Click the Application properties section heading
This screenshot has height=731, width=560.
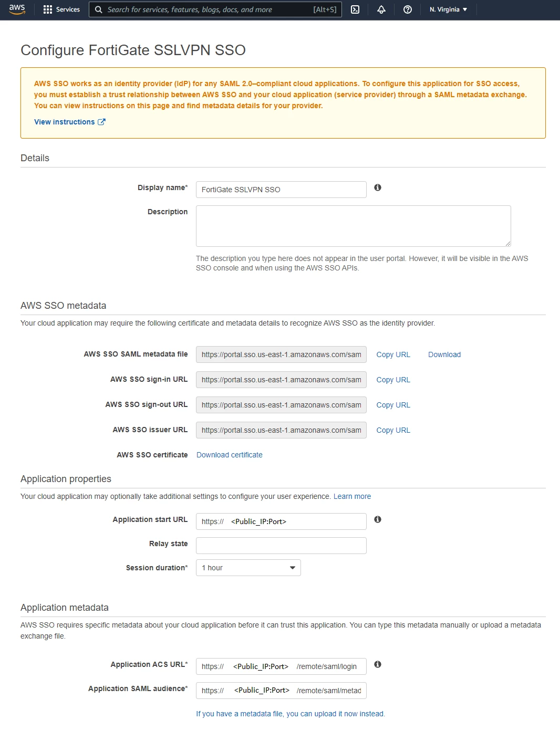(66, 479)
